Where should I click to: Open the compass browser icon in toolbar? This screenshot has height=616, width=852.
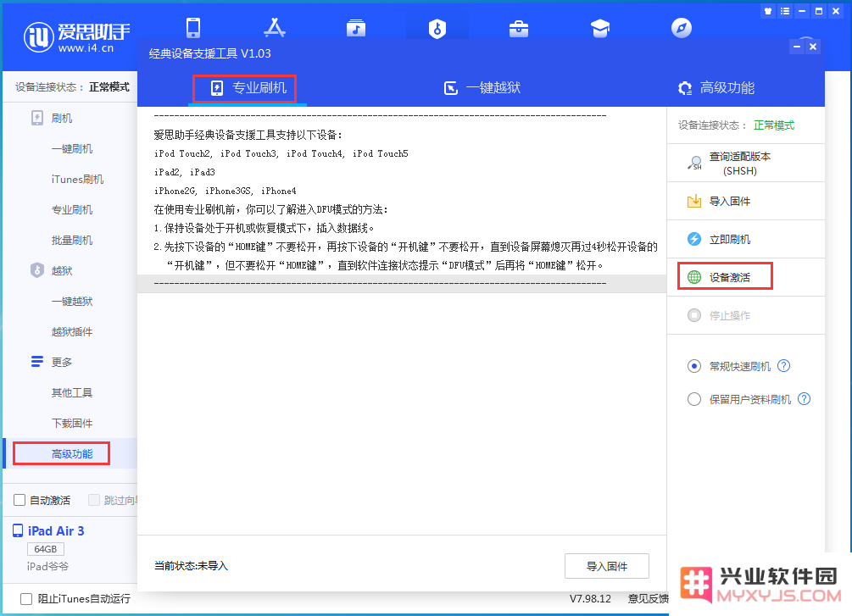click(x=682, y=28)
